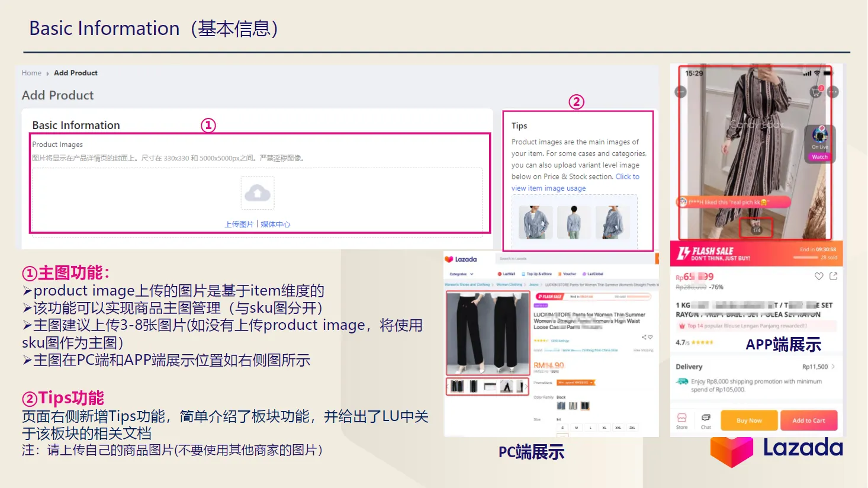Expand Delivery details via the chevron
The width and height of the screenshot is (868, 488).
(x=834, y=366)
